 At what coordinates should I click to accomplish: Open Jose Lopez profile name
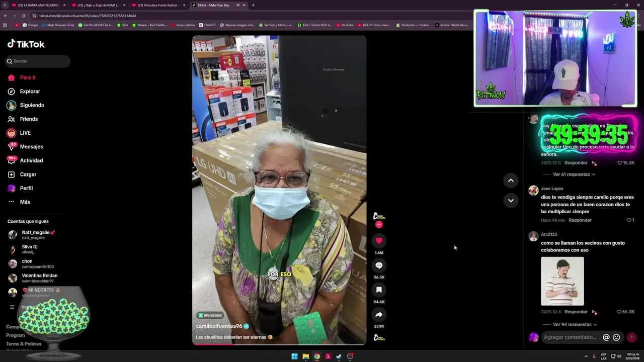[552, 189]
